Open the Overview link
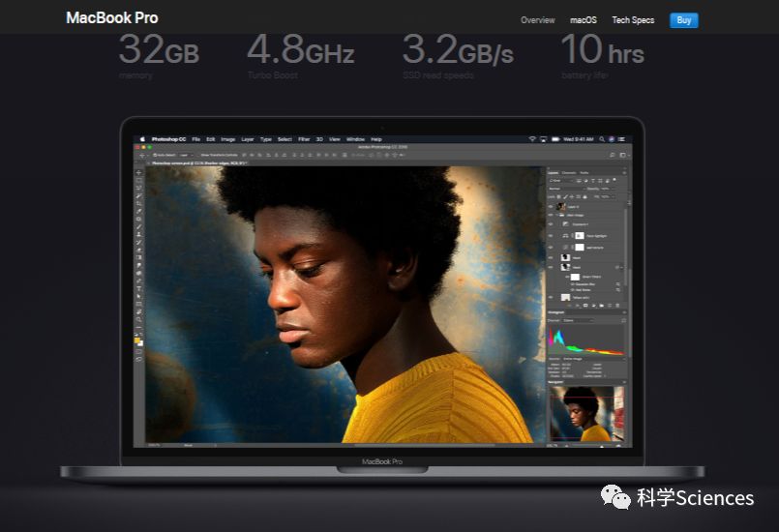The width and height of the screenshot is (779, 532). pos(537,20)
